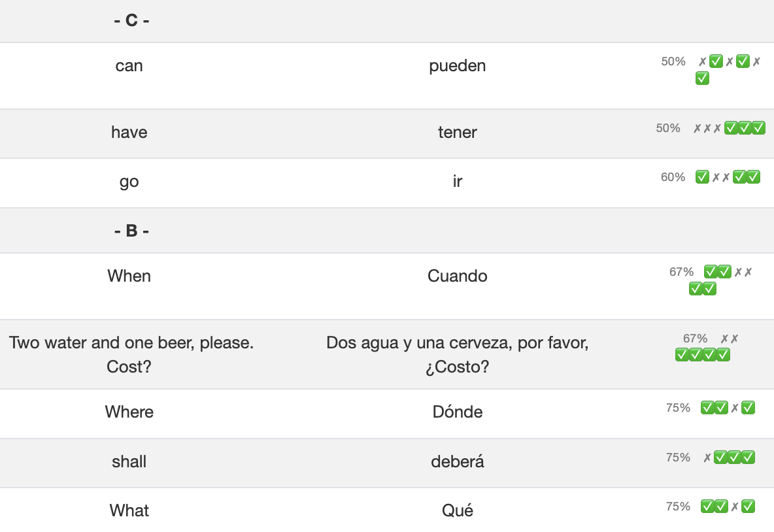This screenshot has width=774, height=532.
Task: Click the green checkmarks on the beer phrase row
Action: point(702,355)
